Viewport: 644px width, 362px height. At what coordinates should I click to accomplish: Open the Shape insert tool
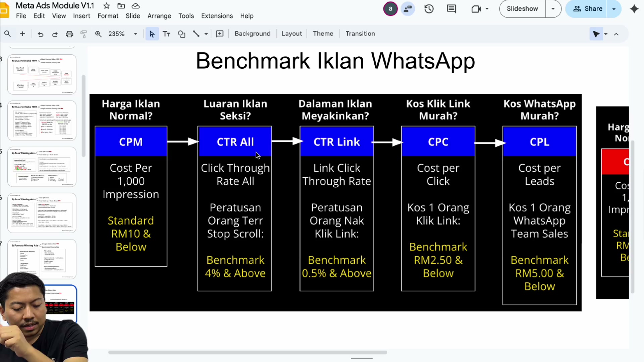(x=181, y=34)
